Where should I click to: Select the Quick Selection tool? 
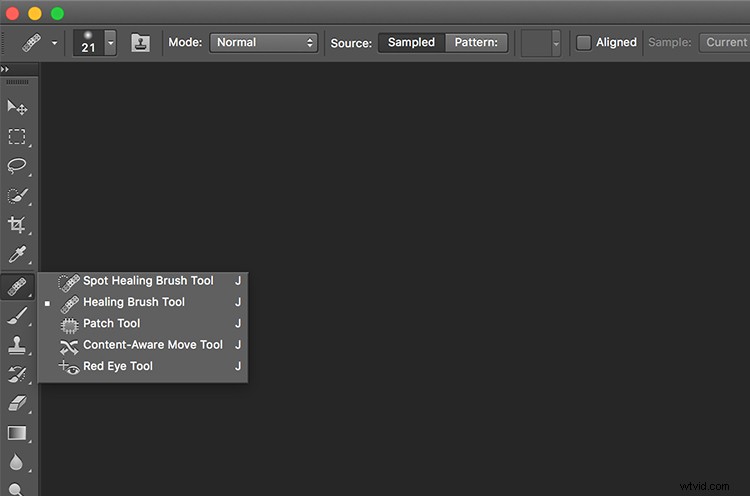click(x=17, y=196)
